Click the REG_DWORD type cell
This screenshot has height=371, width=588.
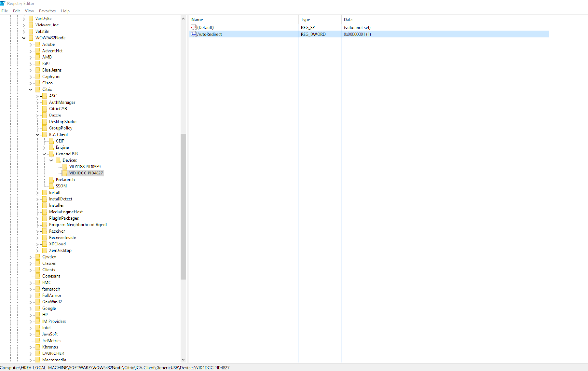tap(313, 34)
